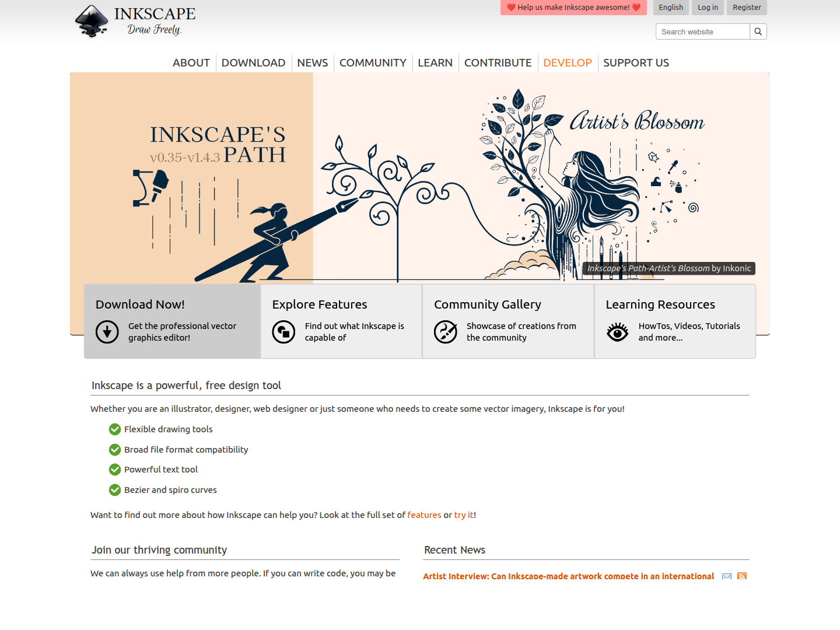The image size is (840, 630).
Task: Follow the orange 'try it' link
Action: pyautogui.click(x=464, y=515)
